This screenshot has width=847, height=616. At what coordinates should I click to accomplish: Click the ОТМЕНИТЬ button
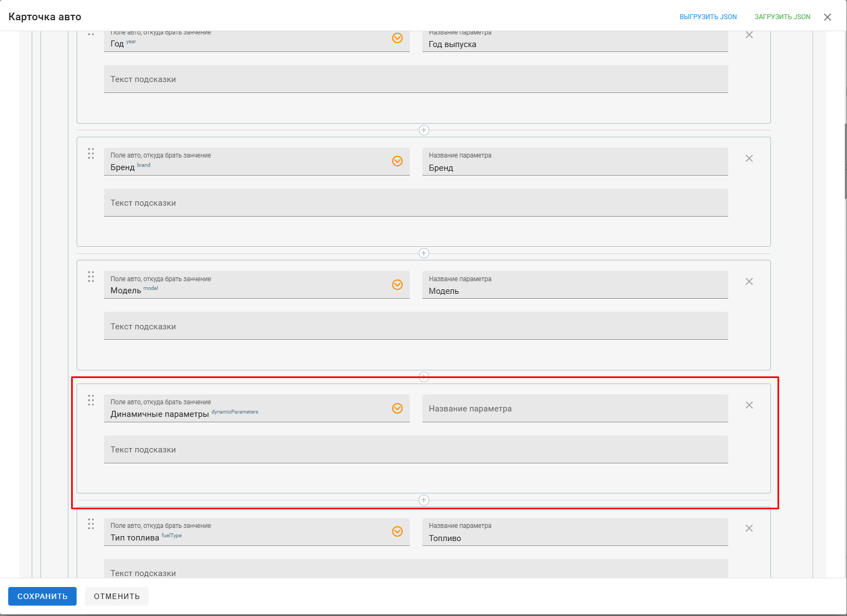117,596
